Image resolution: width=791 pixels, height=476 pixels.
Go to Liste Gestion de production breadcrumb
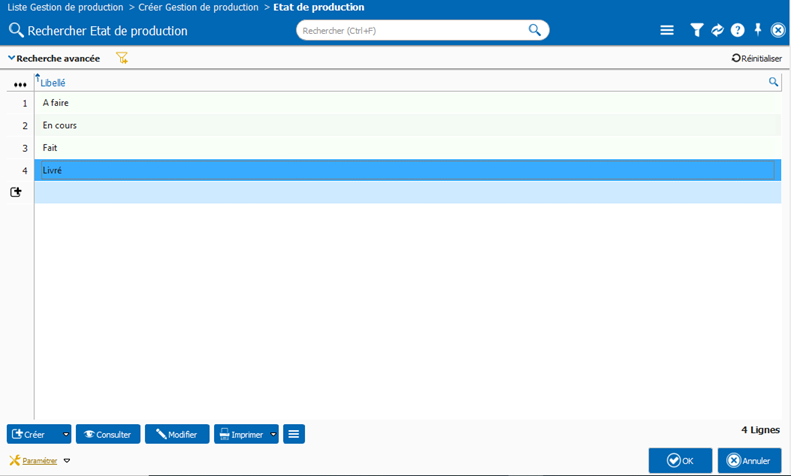click(65, 7)
